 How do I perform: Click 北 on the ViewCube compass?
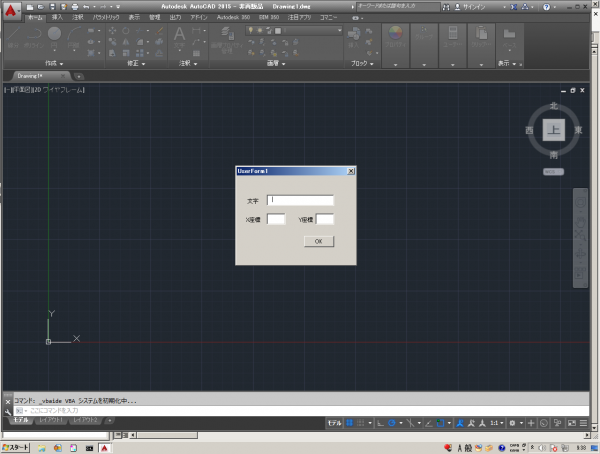coord(552,105)
